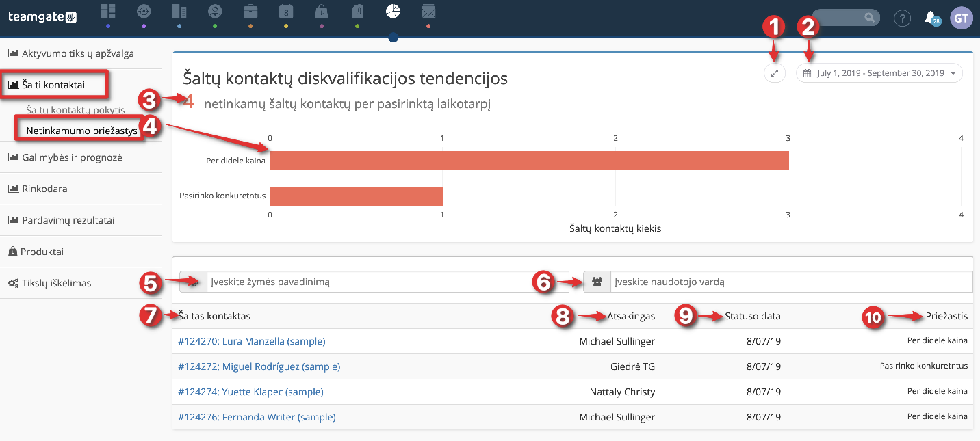Click the Per didele kaina reason in Lura Manzella row
The image size is (980, 441).
[938, 340]
